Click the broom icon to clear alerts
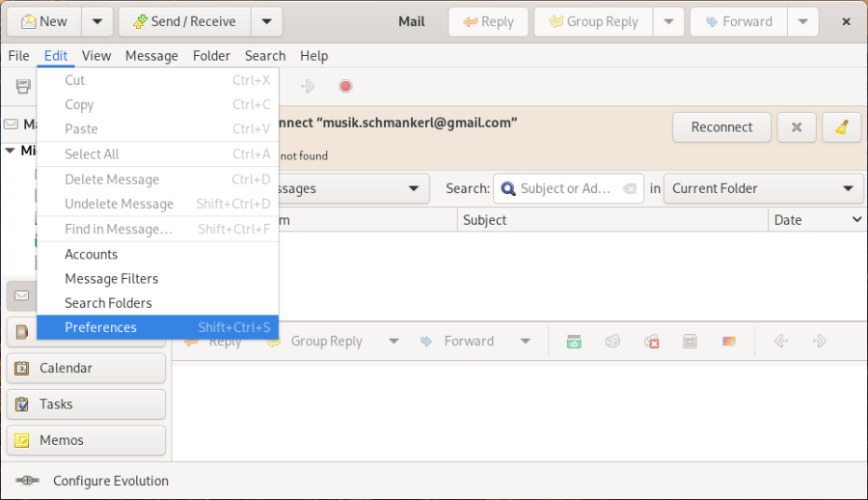 pyautogui.click(x=841, y=127)
